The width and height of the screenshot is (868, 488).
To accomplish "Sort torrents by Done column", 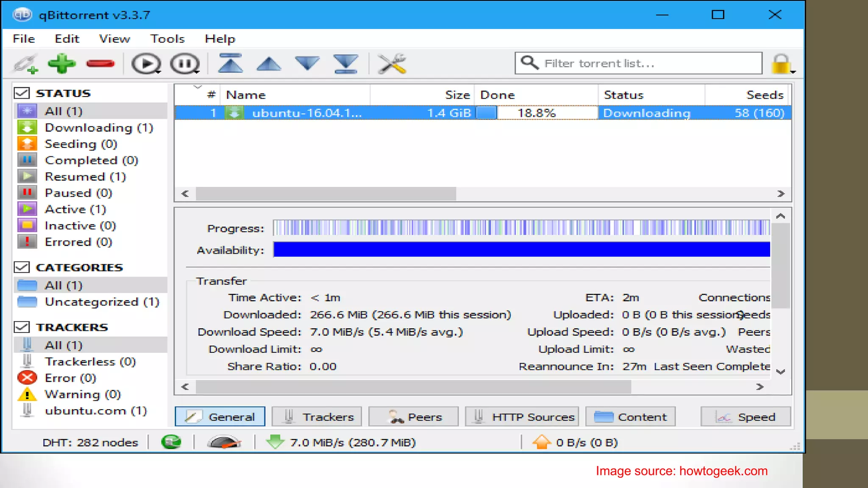I will coord(536,95).
